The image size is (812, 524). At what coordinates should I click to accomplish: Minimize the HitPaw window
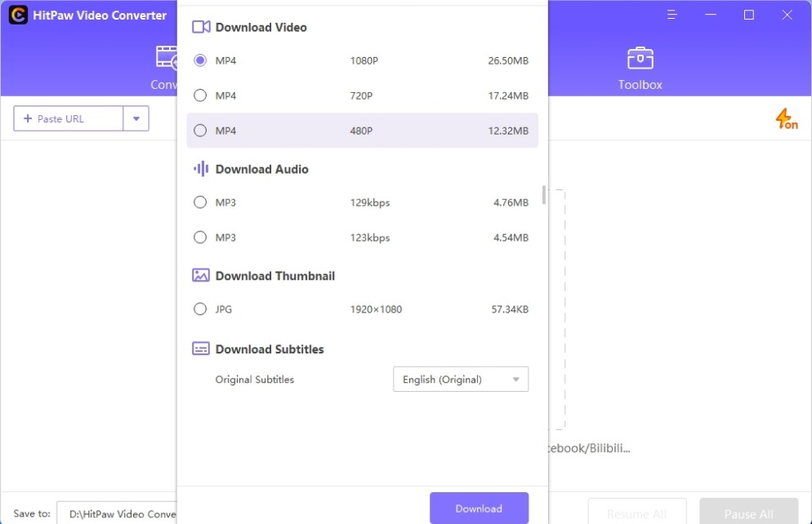[x=711, y=15]
